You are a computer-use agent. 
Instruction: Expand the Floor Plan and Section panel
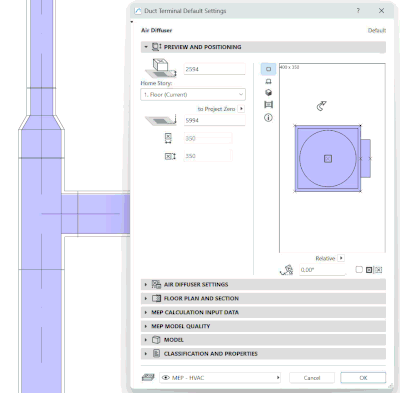click(146, 298)
